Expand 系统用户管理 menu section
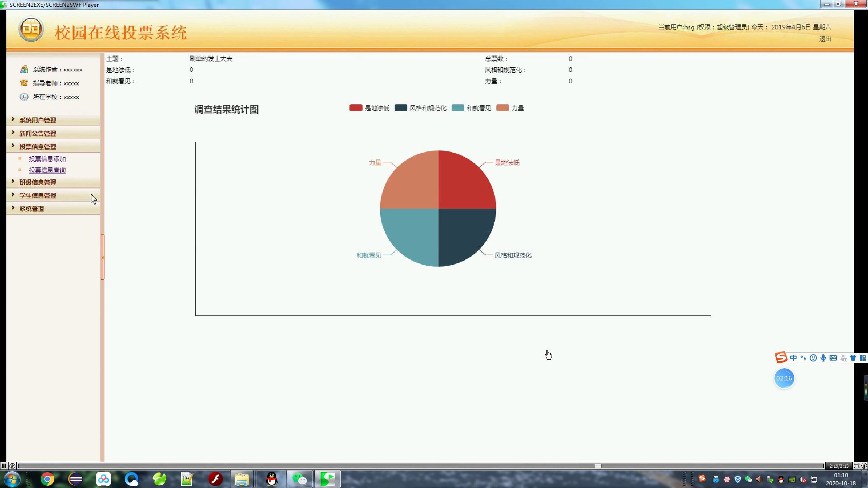Viewport: 868px width, 488px height. tap(53, 120)
